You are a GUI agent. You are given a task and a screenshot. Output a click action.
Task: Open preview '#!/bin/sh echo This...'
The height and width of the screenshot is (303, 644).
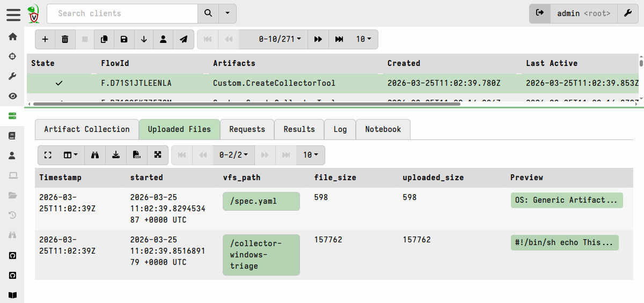tap(565, 242)
